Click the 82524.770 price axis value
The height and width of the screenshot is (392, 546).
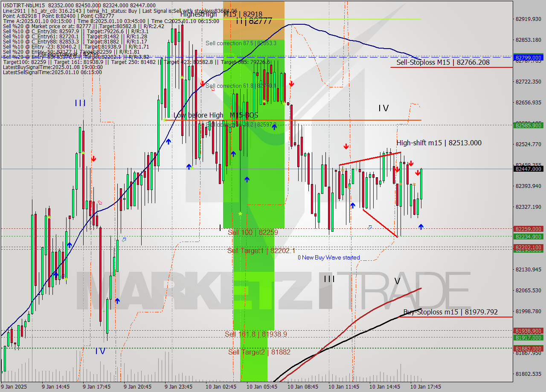(529, 144)
